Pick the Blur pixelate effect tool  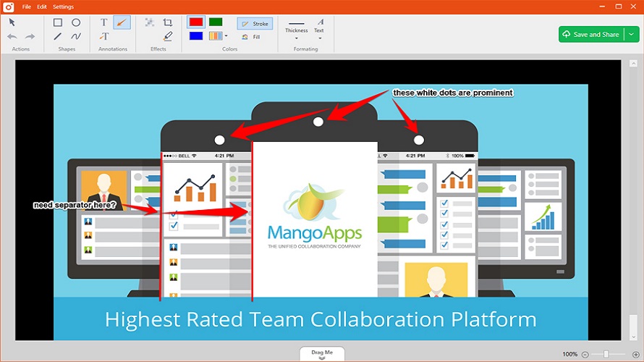tap(150, 22)
